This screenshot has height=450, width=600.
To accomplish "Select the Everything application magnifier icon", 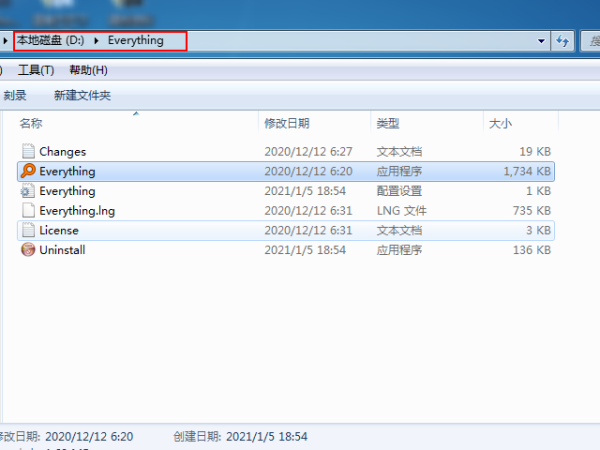I will point(28,171).
